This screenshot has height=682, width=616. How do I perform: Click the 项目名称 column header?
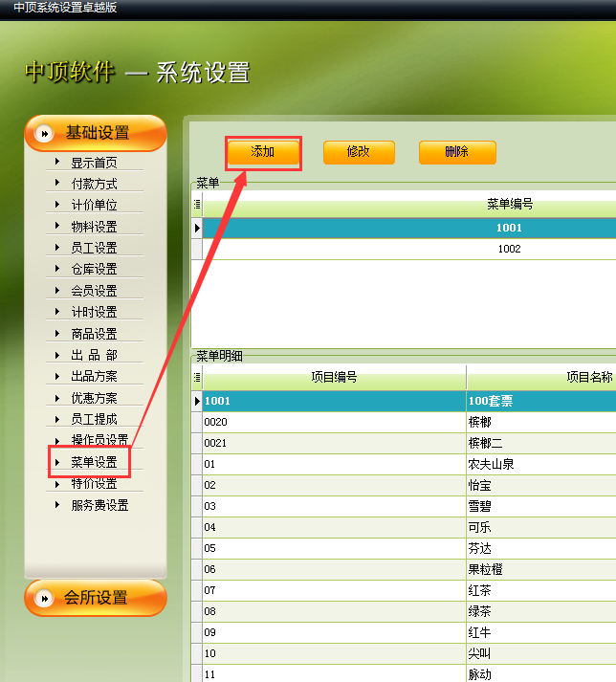(541, 377)
